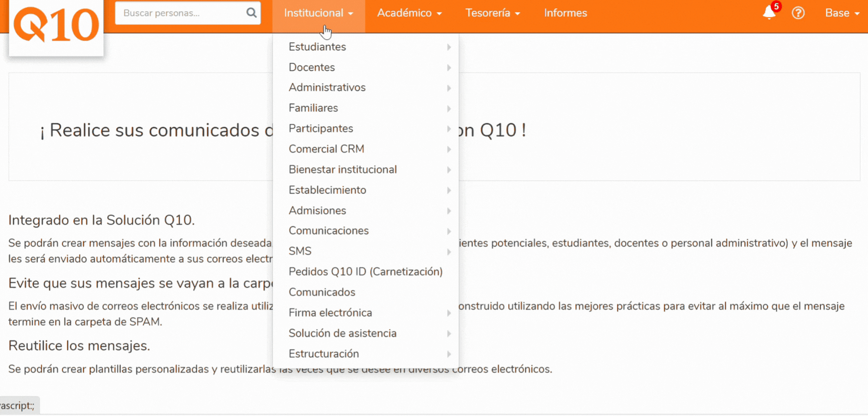Select Establecimiento menu item
868x416 pixels.
click(x=366, y=190)
